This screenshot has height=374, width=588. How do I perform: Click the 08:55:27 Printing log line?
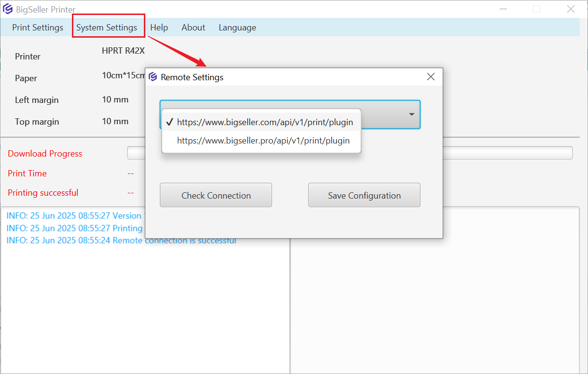[x=74, y=228]
